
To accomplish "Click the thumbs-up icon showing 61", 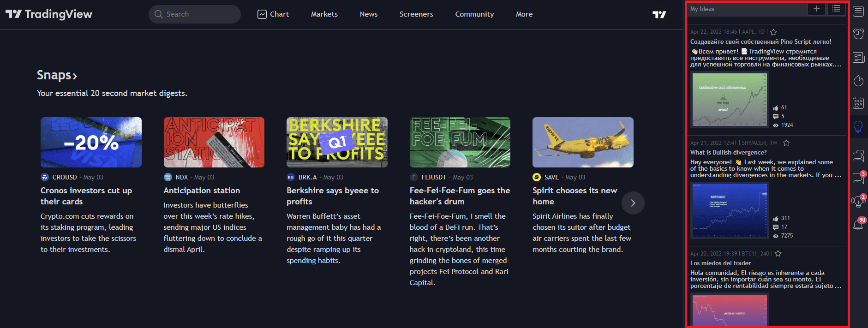I will click(x=776, y=108).
